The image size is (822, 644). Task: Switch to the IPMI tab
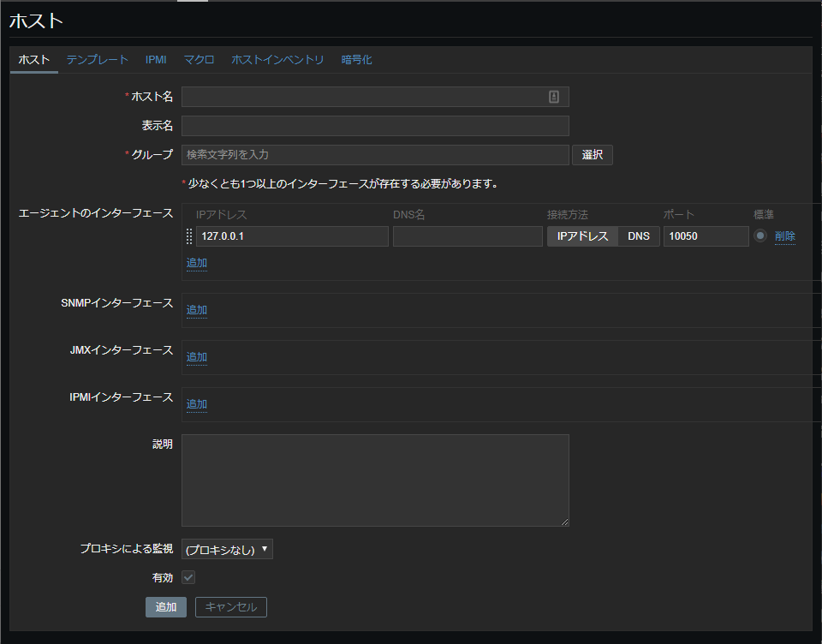(156, 60)
